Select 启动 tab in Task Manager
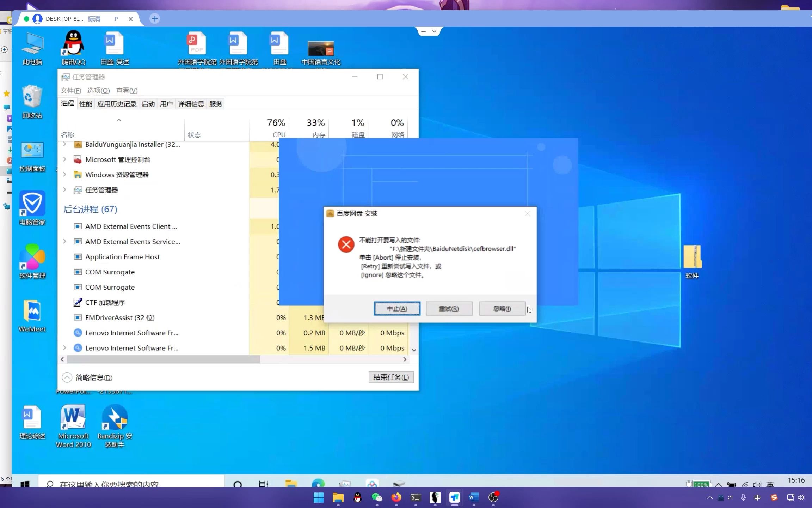 click(148, 104)
